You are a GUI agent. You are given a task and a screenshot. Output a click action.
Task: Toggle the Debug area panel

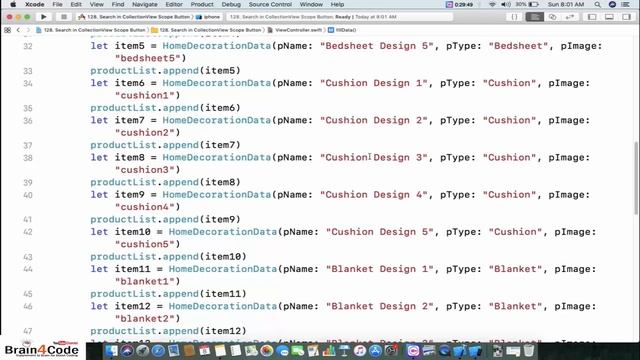[609, 17]
